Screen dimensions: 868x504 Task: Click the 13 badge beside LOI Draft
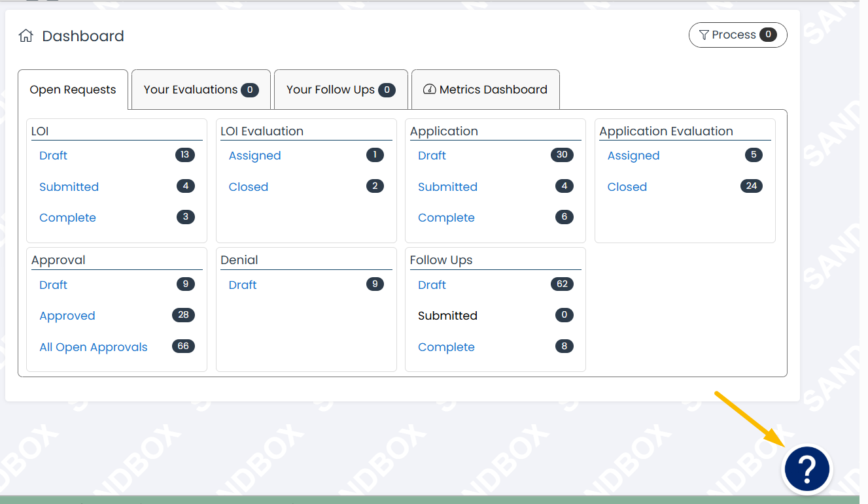click(185, 155)
